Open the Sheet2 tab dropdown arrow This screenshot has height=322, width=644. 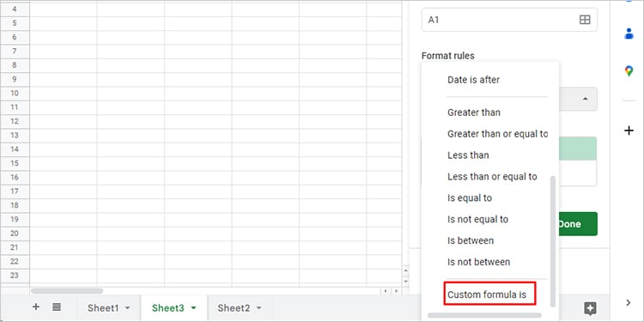tap(258, 308)
